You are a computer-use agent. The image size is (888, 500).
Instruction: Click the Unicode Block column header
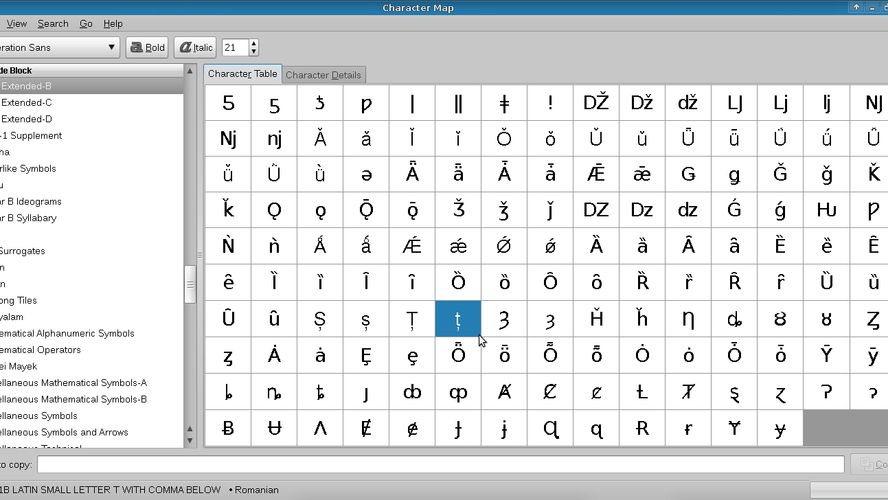click(x=91, y=71)
